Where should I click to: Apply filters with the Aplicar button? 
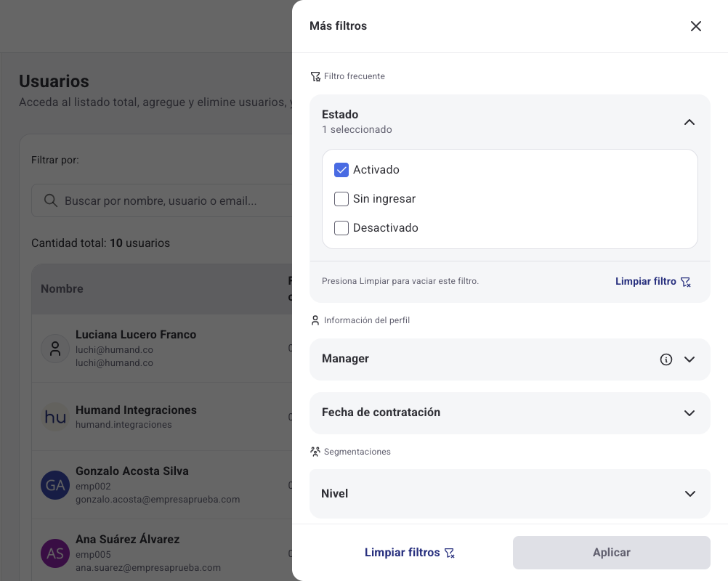pos(612,552)
